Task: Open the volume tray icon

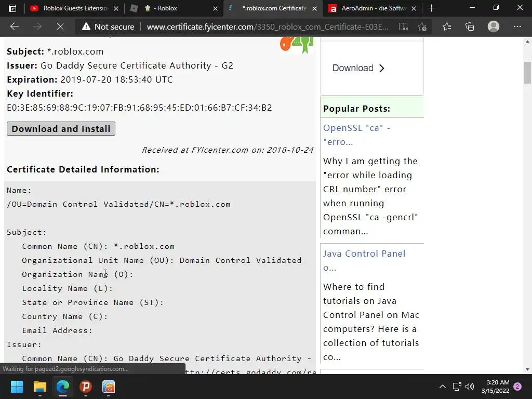Action: (470, 387)
